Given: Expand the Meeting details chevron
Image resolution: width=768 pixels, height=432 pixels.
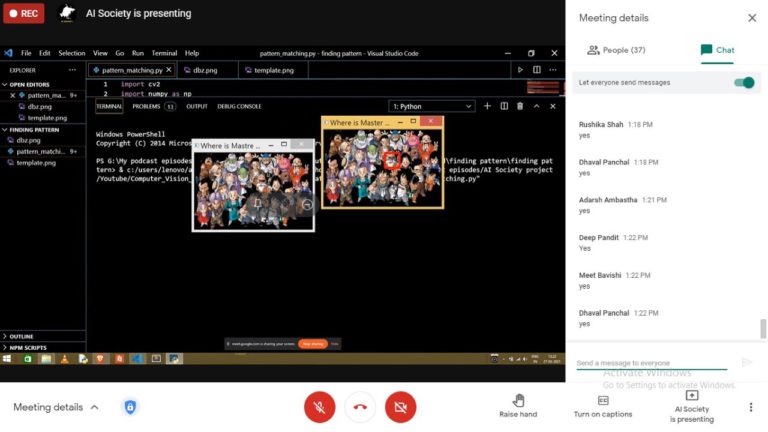Looking at the screenshot, I should (x=95, y=407).
